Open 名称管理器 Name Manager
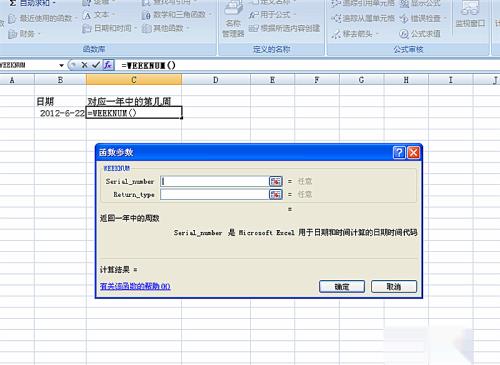Screen dimensions: 500x365 [x=233, y=20]
